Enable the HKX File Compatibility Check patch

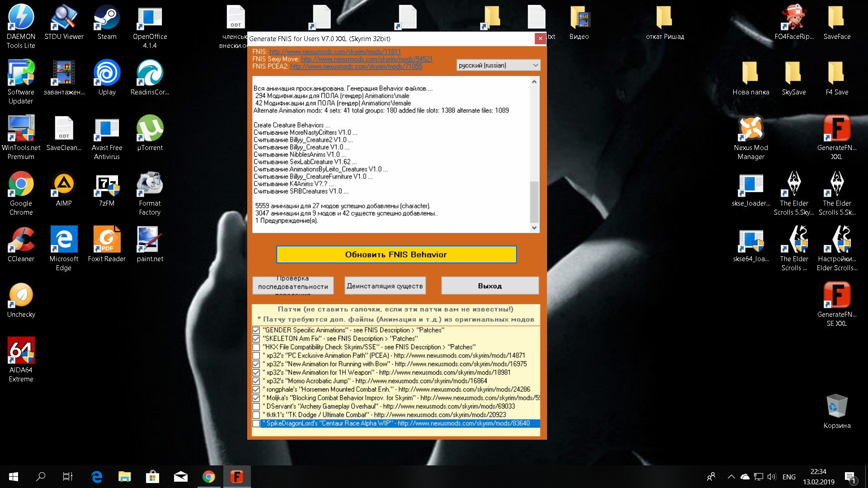click(x=256, y=347)
